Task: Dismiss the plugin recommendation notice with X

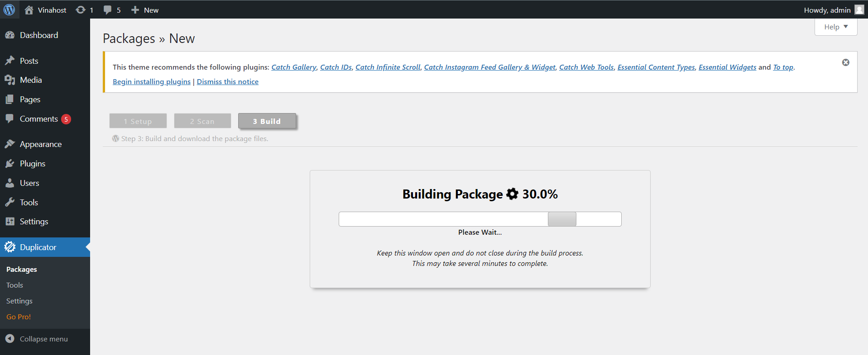Action: tap(845, 62)
